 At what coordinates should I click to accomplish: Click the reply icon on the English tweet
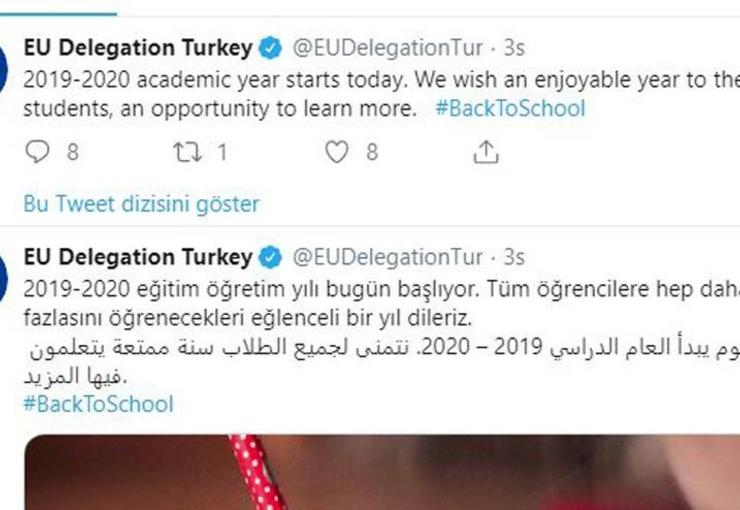coord(36,152)
